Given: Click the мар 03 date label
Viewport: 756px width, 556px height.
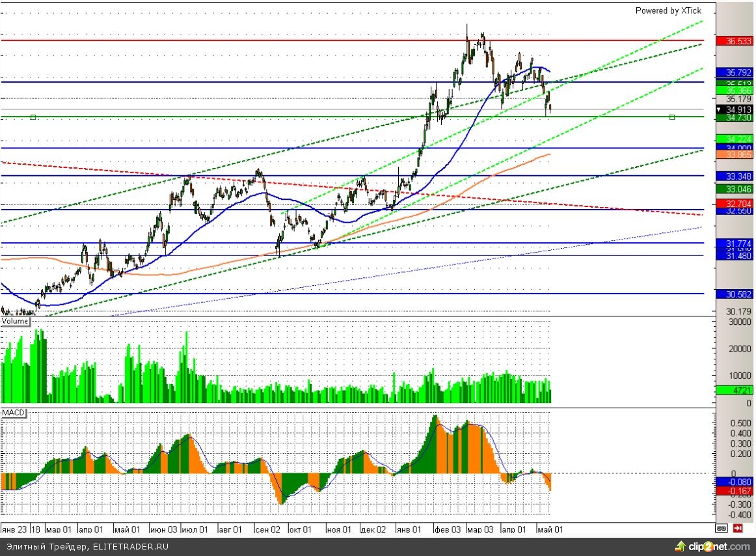Looking at the screenshot, I should [x=480, y=529].
